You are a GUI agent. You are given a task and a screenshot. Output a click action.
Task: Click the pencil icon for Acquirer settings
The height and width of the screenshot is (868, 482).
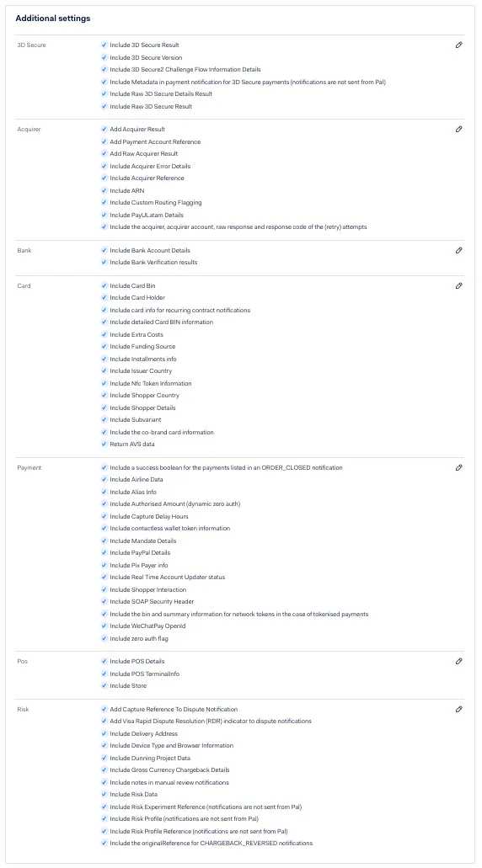tap(458, 129)
